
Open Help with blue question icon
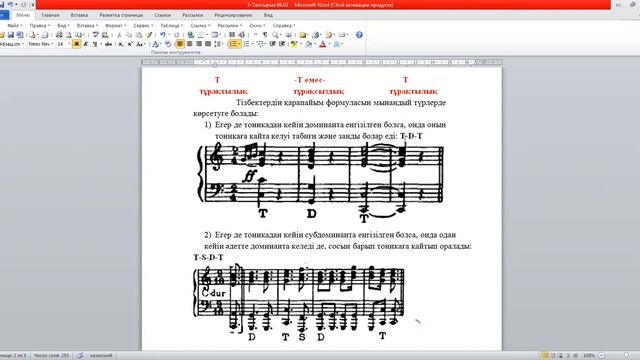pos(359,35)
